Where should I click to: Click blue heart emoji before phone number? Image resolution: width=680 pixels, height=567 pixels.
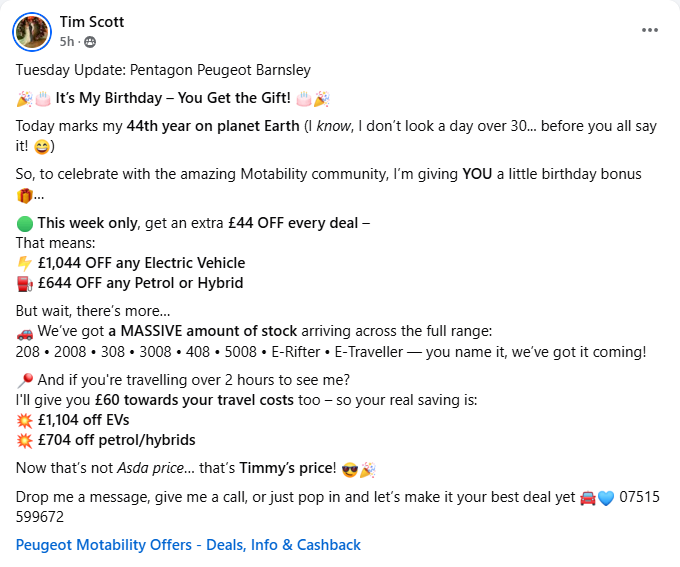605,498
